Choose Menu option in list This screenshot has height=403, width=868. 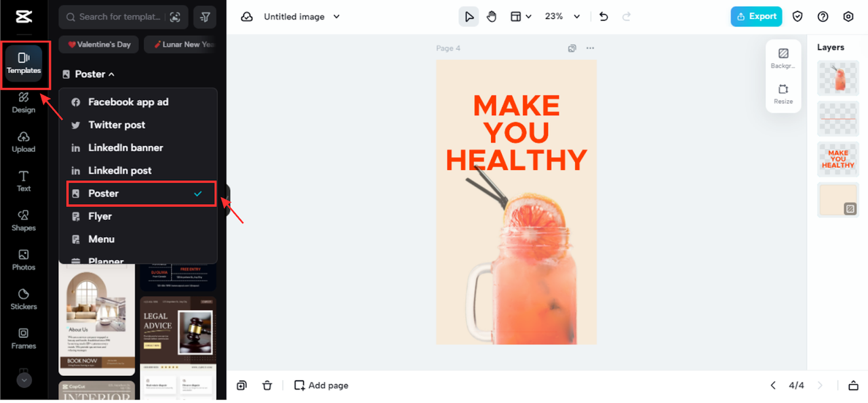(138, 239)
